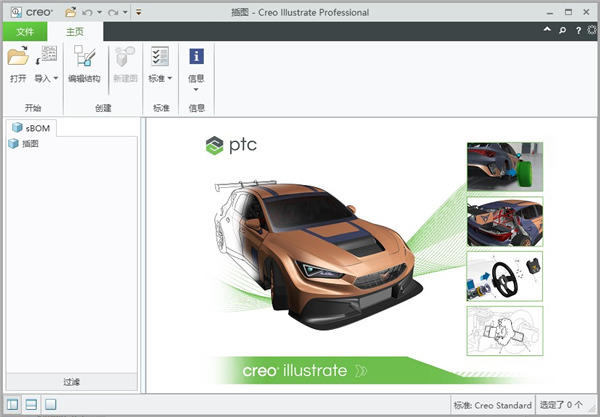Click the Standard (标准) checklist icon

point(159,57)
